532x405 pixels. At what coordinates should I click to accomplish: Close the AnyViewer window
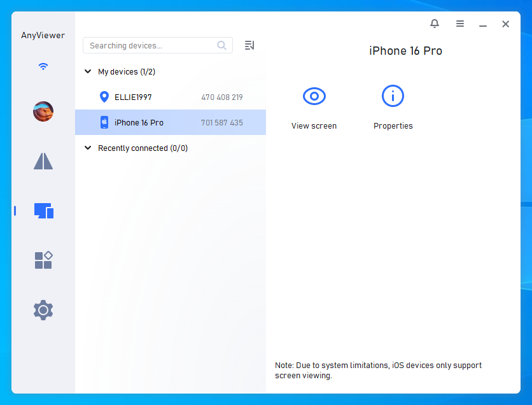505,24
